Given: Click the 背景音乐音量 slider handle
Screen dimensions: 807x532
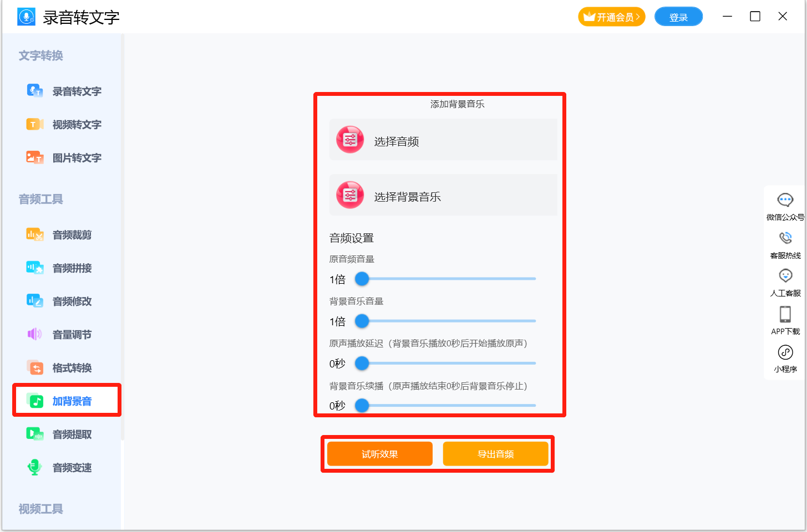Looking at the screenshot, I should (362, 321).
